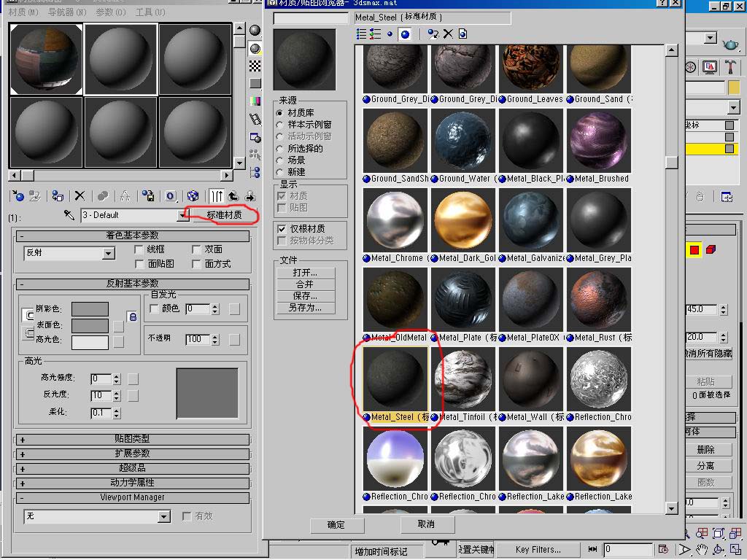Open the 工具(U) menu
This screenshot has height=560, width=747.
point(150,12)
